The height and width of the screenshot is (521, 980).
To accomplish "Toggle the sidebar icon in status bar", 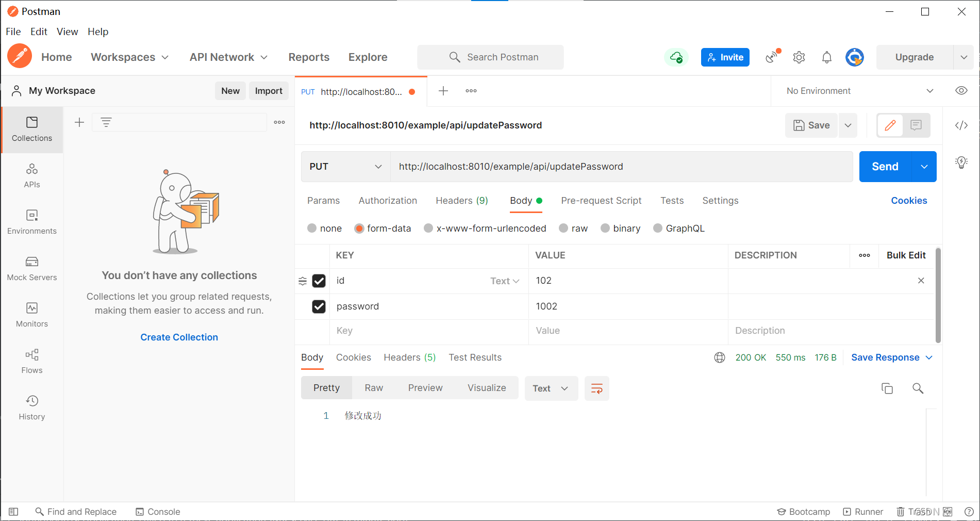I will pos(14,512).
